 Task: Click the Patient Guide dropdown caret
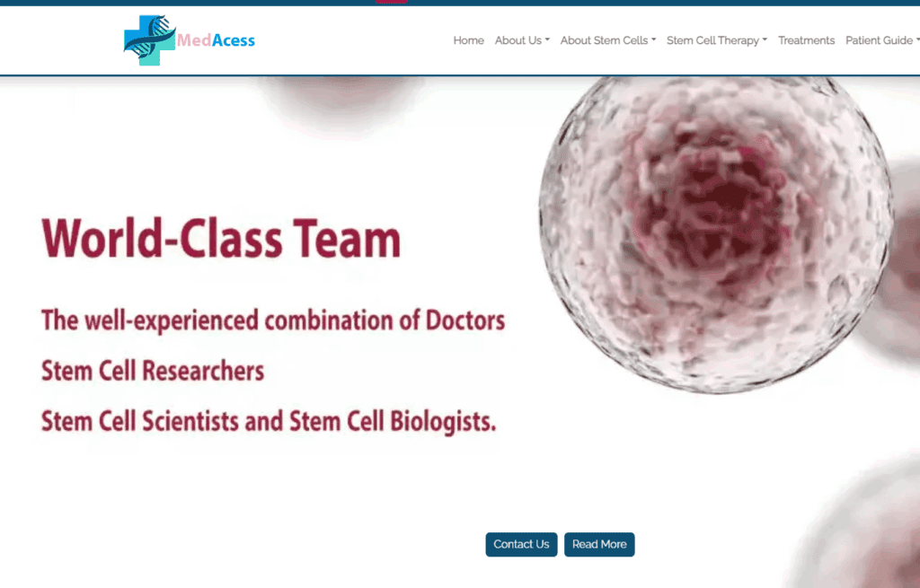coord(916,40)
